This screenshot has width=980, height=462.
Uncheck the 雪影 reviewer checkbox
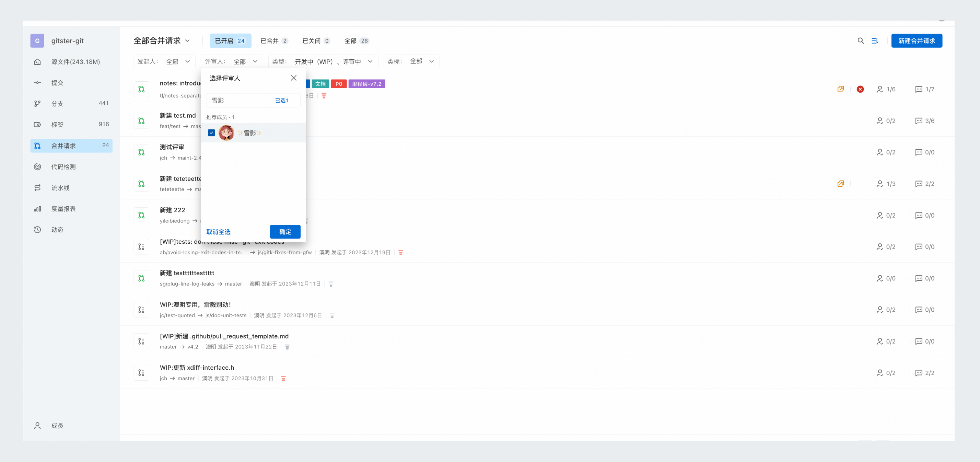[211, 133]
